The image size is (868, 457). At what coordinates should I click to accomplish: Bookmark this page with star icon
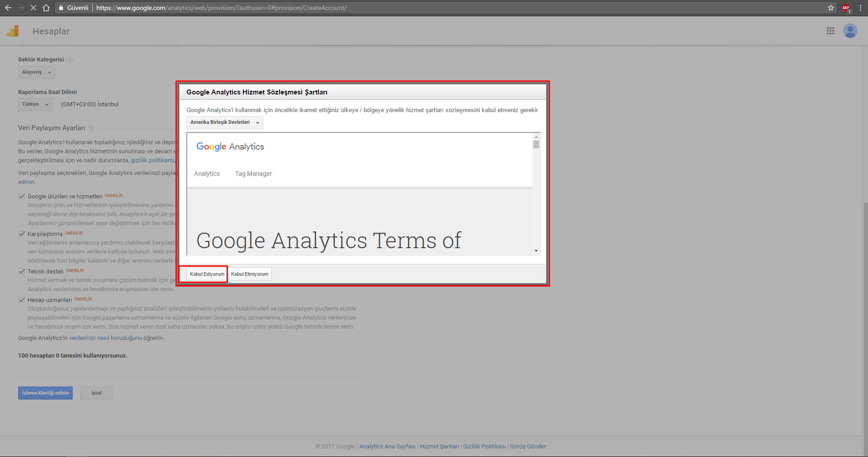click(x=830, y=8)
